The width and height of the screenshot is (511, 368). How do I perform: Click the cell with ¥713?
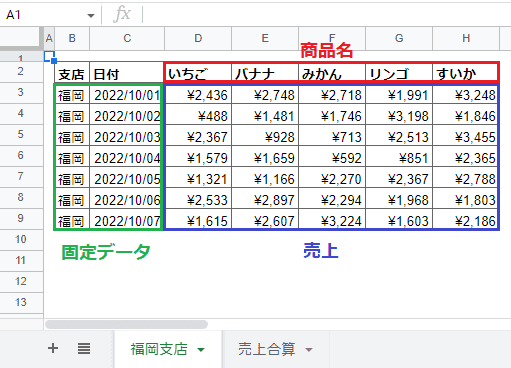point(332,136)
